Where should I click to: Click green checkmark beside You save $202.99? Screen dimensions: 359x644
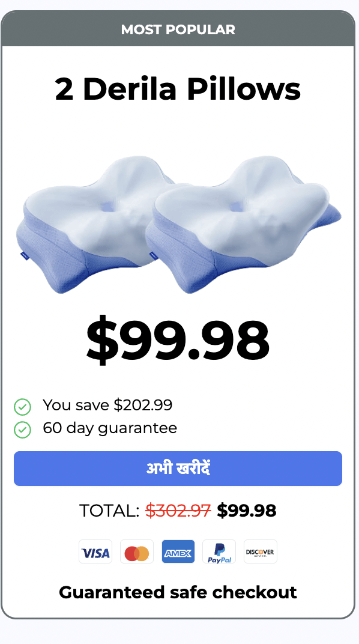23,407
